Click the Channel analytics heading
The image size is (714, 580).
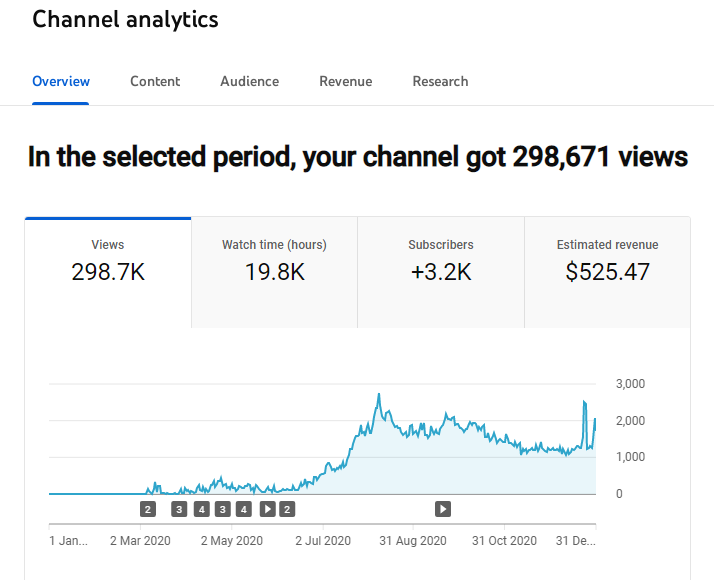click(125, 19)
